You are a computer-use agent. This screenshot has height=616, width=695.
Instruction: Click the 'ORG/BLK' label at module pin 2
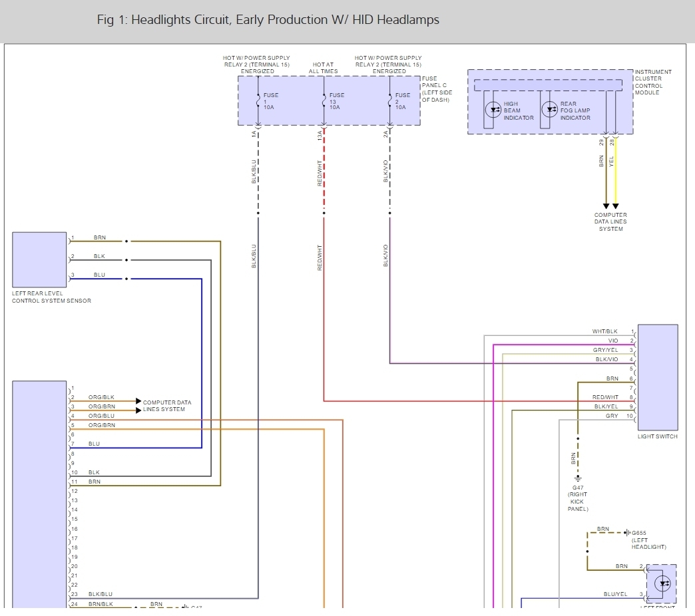click(101, 397)
